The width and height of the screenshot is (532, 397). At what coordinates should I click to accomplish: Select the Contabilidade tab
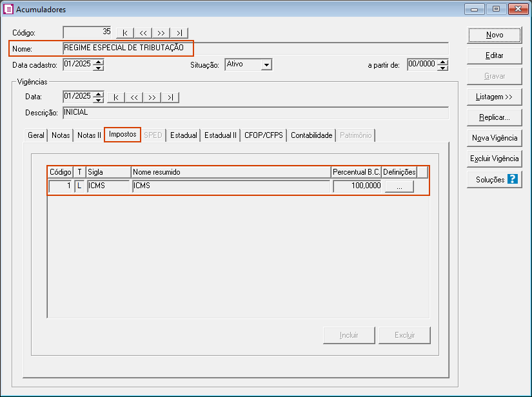click(x=311, y=135)
